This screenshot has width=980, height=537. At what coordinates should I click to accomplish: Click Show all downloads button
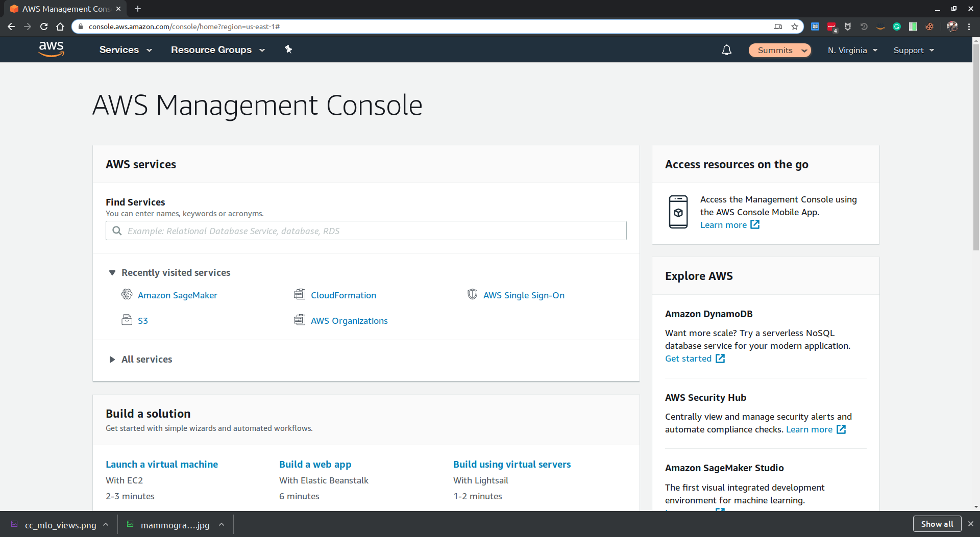937,524
